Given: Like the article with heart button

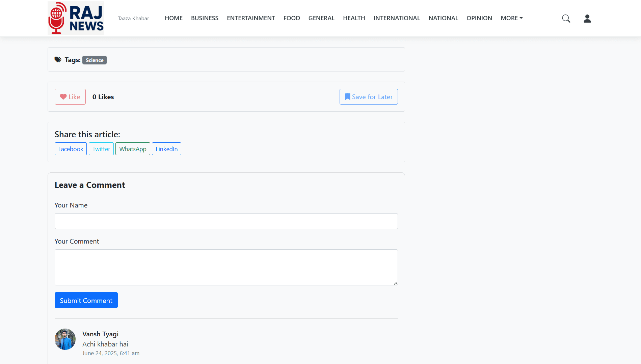Looking at the screenshot, I should point(70,97).
